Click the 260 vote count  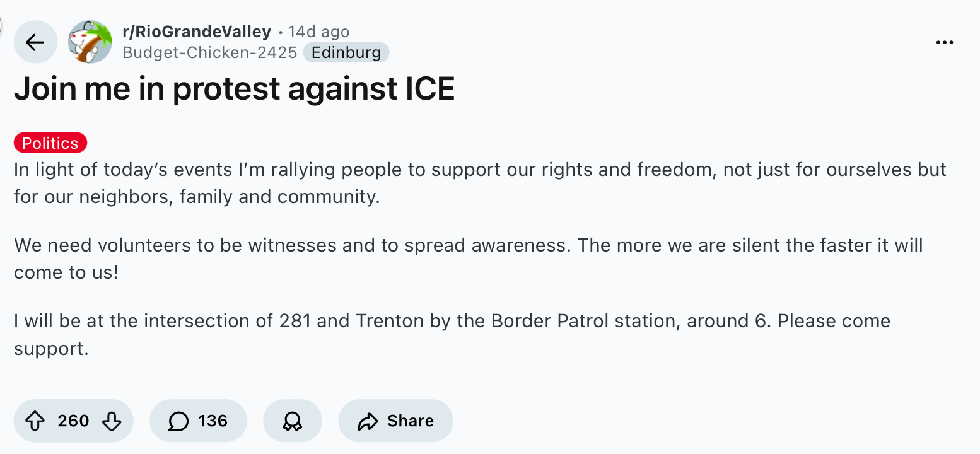tap(73, 421)
